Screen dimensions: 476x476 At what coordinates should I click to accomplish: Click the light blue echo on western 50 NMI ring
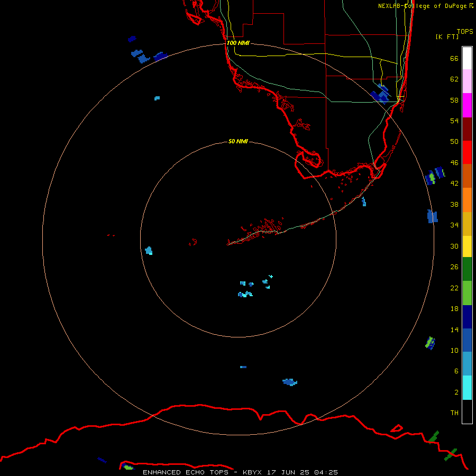[x=149, y=251]
